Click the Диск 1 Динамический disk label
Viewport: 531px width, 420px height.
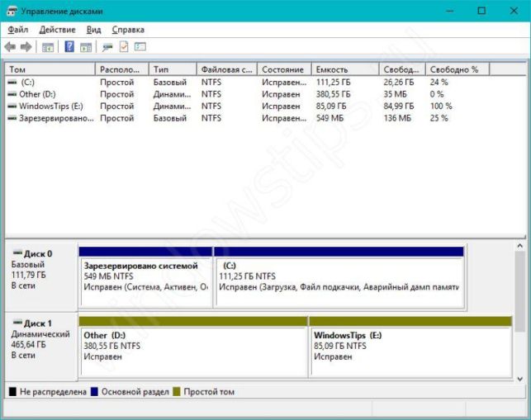click(40, 346)
